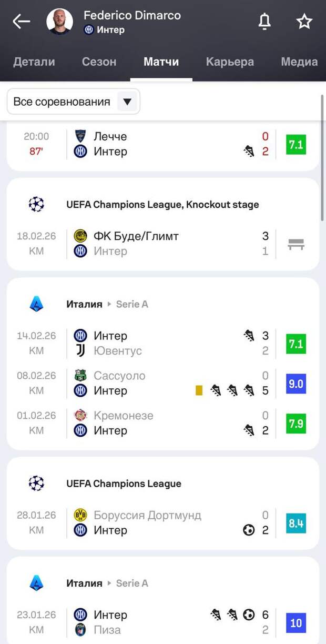This screenshot has width=326, height=644.
Task: Tap the 8.4 rating for the Dortmund match
Action: [296, 523]
